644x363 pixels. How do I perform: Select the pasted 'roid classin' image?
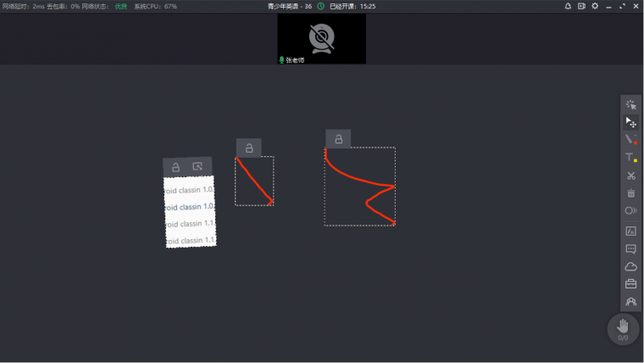pyautogui.click(x=190, y=212)
